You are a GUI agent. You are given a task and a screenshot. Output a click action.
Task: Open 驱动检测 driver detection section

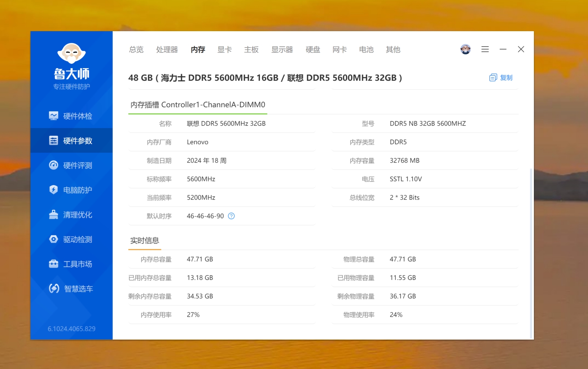pos(71,239)
